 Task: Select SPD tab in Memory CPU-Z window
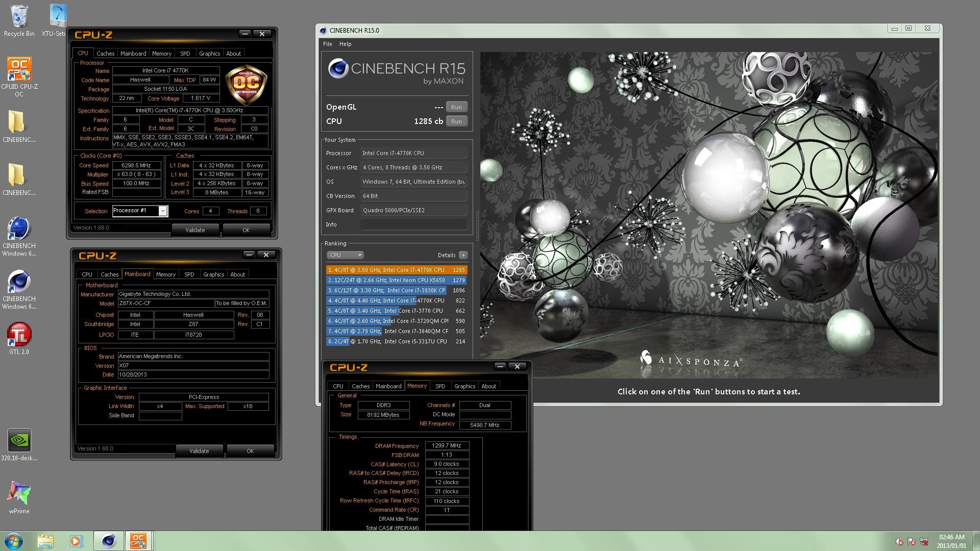click(x=440, y=386)
